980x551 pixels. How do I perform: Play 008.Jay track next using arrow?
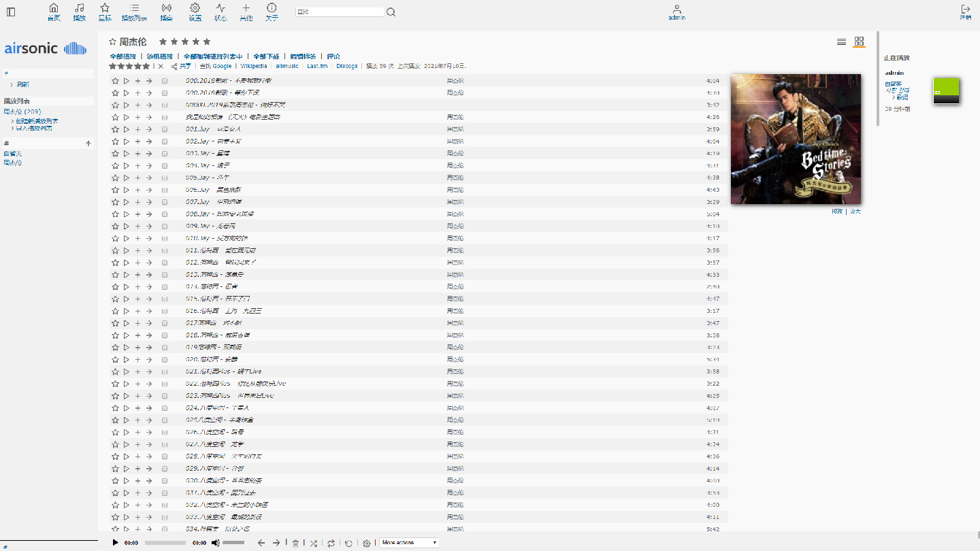tap(148, 214)
